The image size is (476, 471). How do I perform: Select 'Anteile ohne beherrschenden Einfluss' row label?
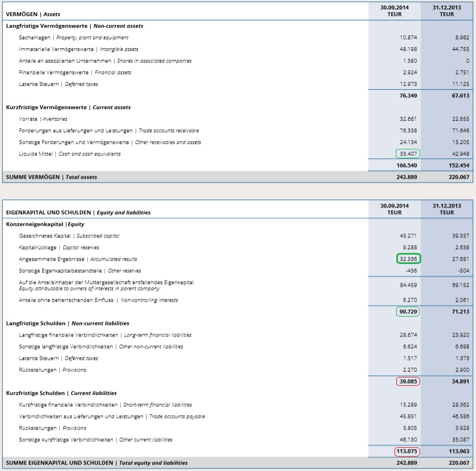99,300
